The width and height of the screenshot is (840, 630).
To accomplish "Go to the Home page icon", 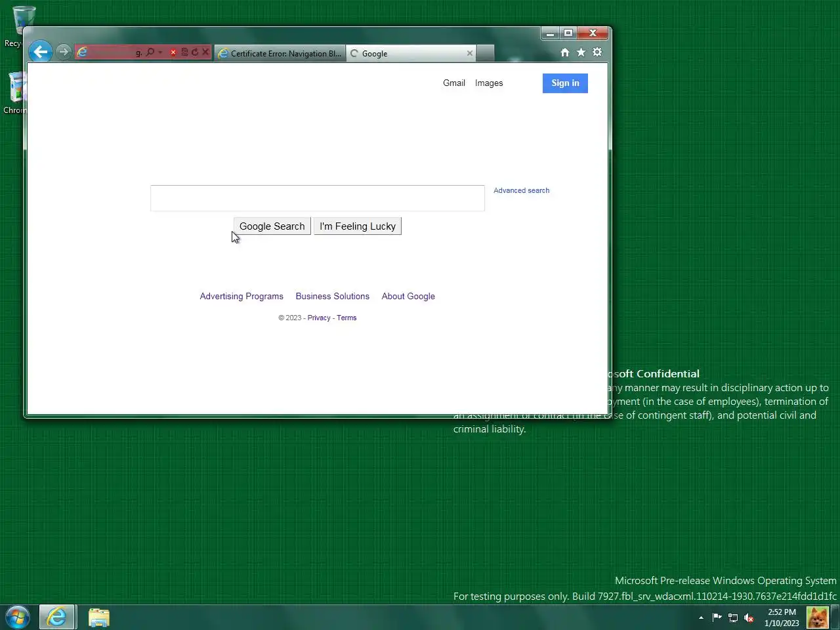I will coord(565,52).
